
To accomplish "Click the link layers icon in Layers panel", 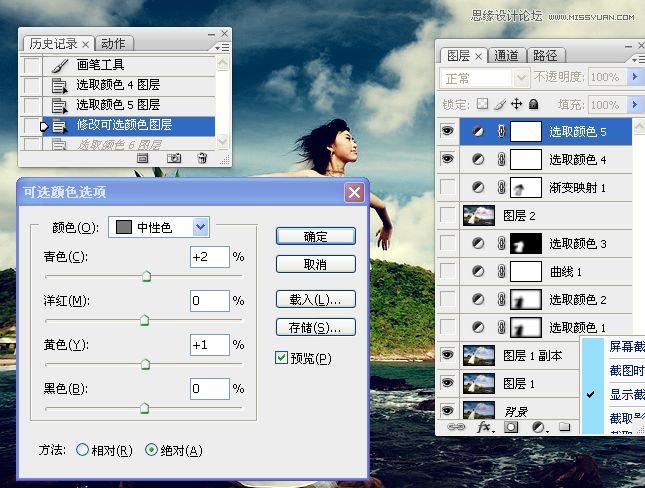I will [458, 427].
